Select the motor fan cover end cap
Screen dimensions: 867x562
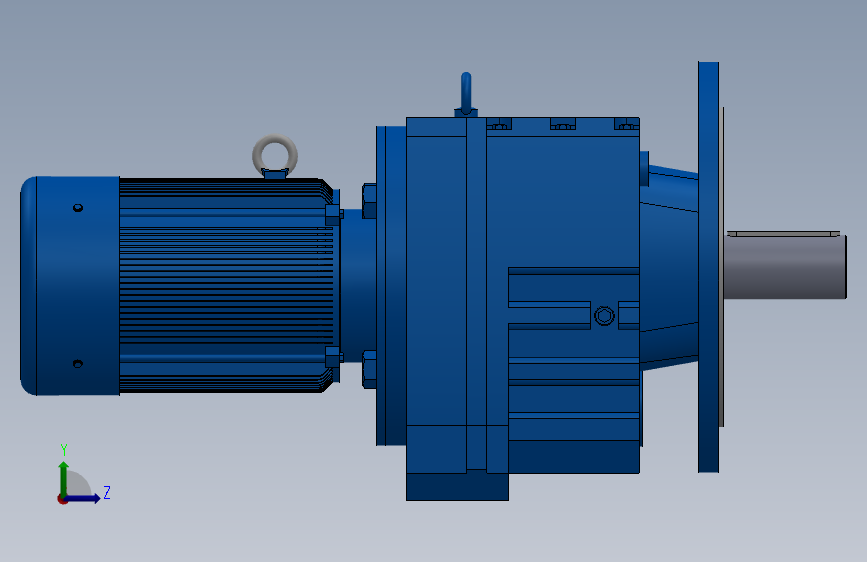pos(70,285)
